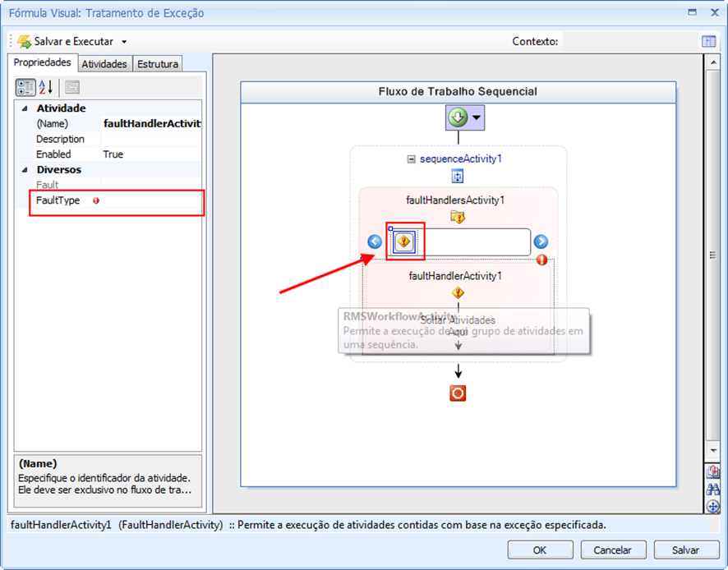Switch to the Propriedades tab
Viewport: 728px width, 570px height.
tap(42, 62)
